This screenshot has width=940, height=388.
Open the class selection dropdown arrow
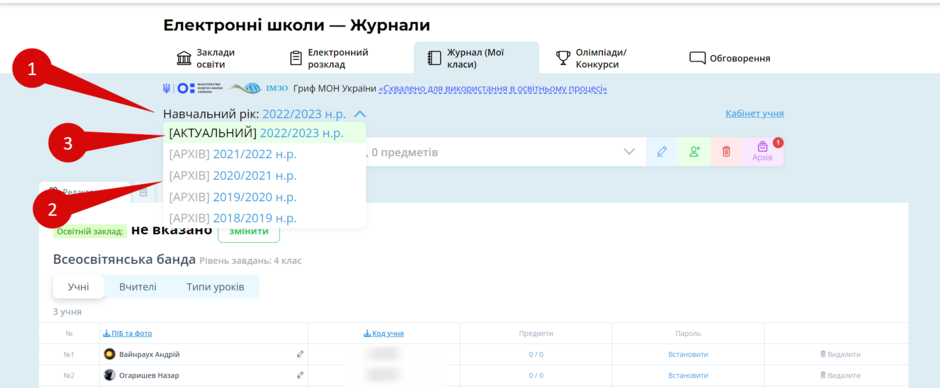click(x=629, y=152)
